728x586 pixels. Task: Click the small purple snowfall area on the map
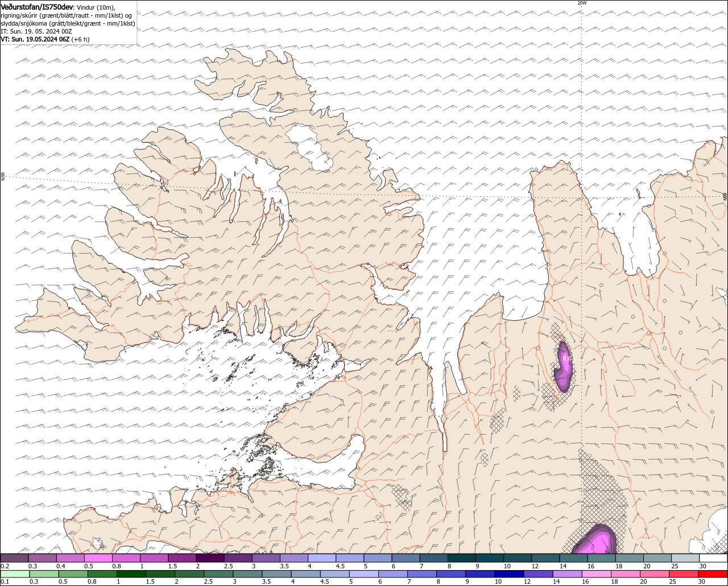point(564,368)
